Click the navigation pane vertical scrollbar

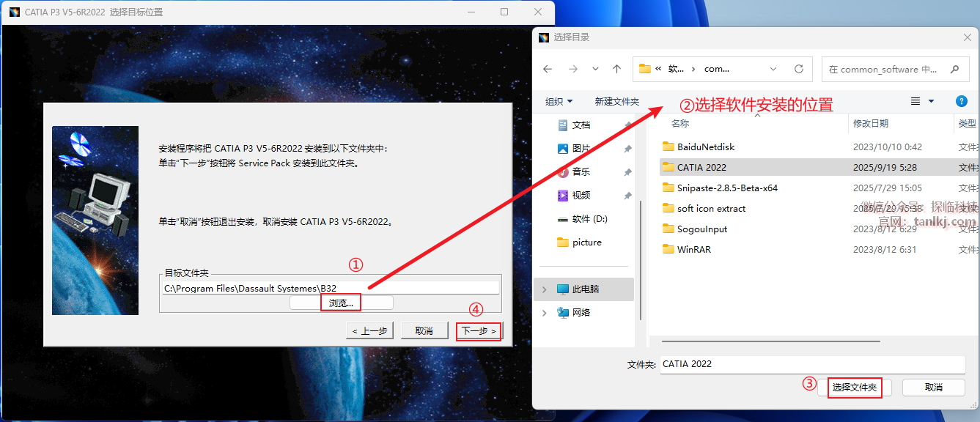pyautogui.click(x=641, y=260)
